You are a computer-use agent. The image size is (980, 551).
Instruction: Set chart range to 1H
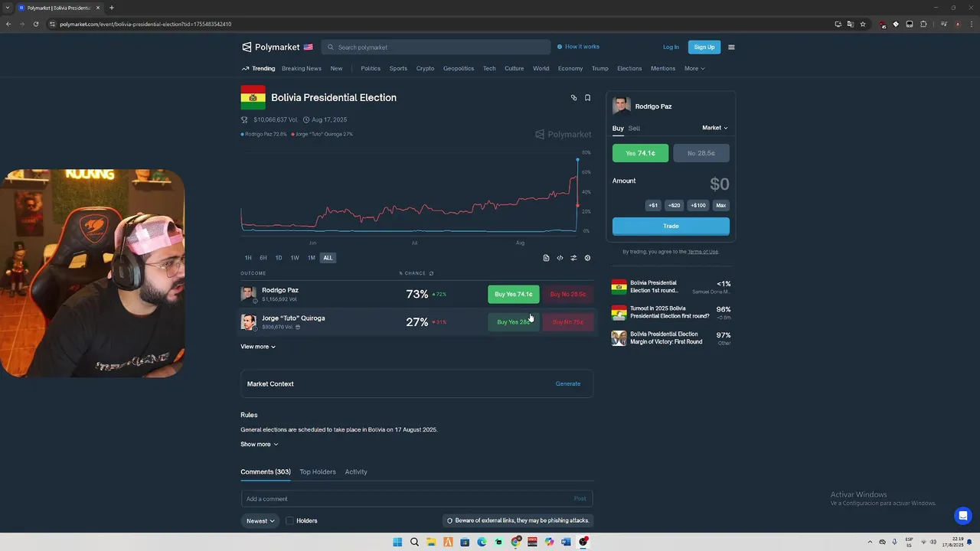(248, 258)
